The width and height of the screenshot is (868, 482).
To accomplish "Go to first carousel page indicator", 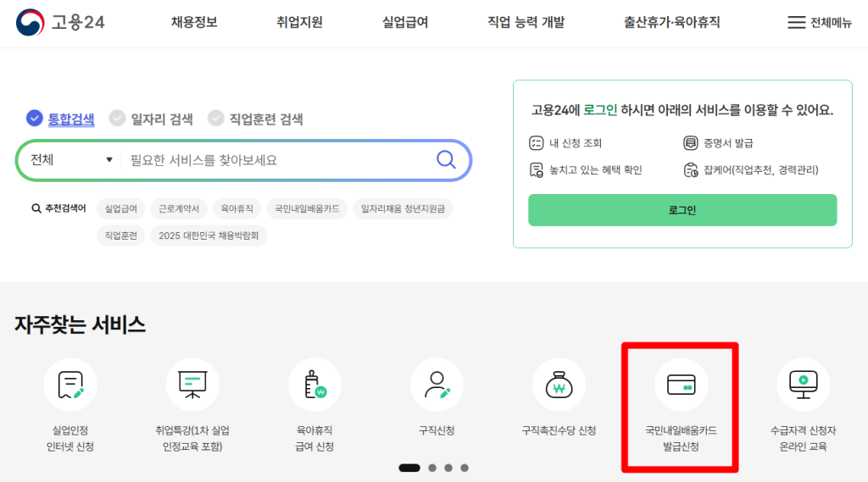I will pyautogui.click(x=409, y=468).
